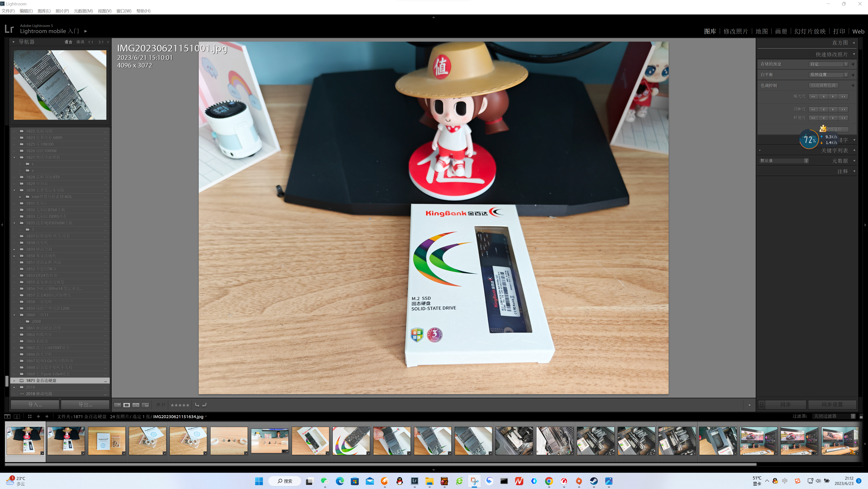Select the KingBank logo closeup thumbnail
The height and width of the screenshot is (489, 868).
[351, 441]
